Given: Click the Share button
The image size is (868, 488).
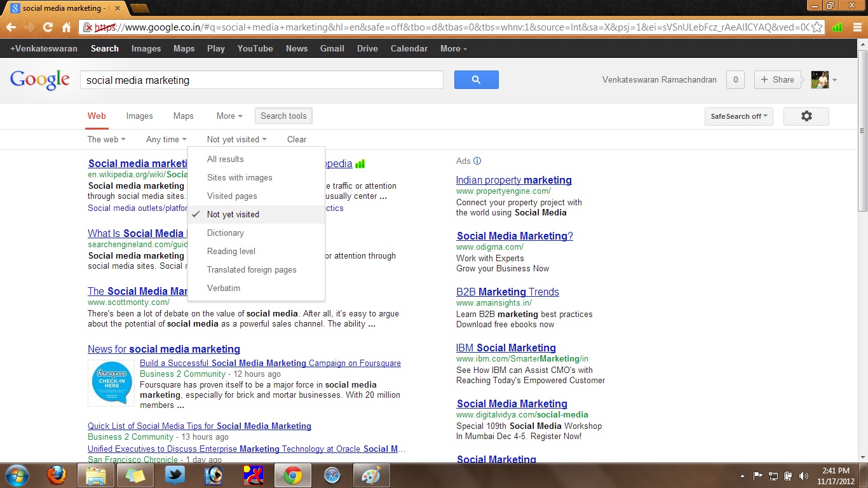Looking at the screenshot, I should tap(778, 79).
